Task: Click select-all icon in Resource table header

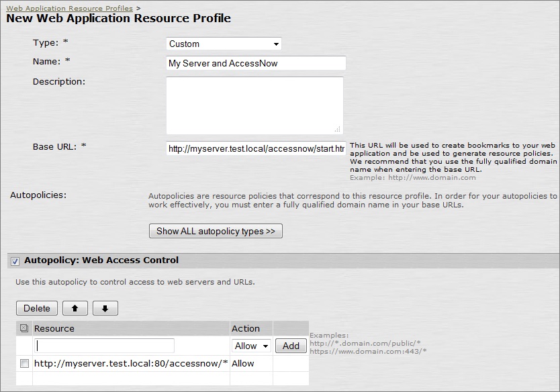Action: tap(24, 328)
